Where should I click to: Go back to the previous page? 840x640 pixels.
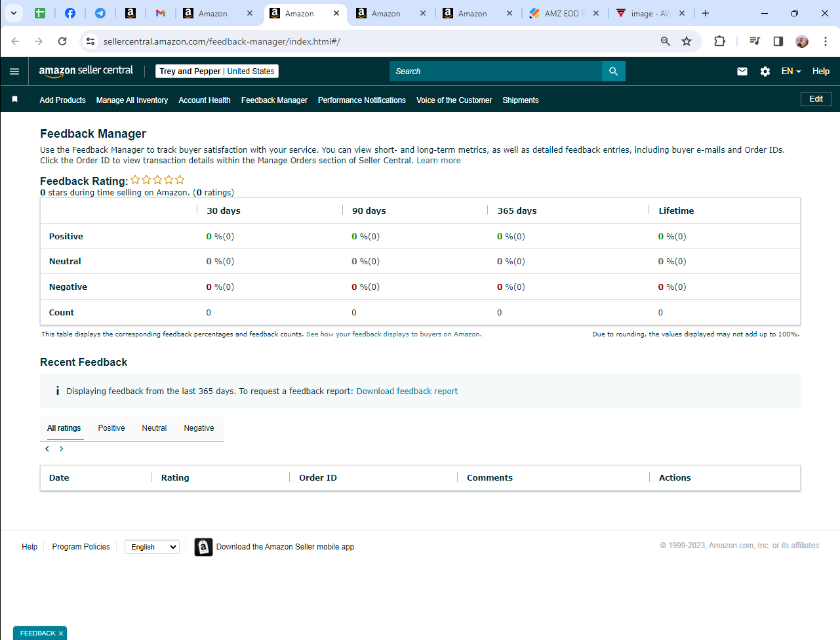15,41
